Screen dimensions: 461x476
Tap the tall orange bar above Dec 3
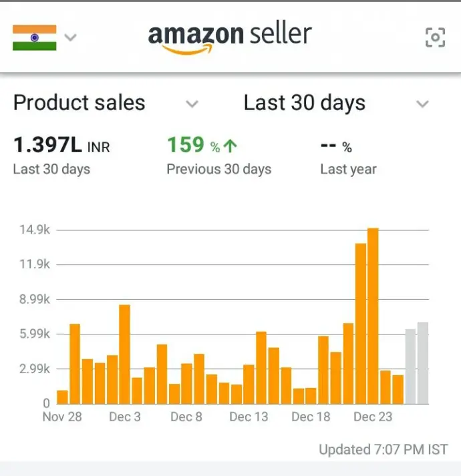[124, 354]
